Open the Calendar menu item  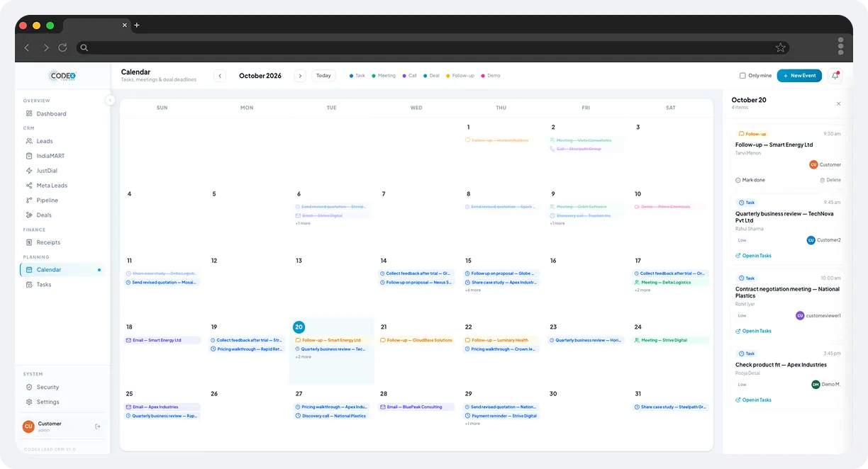tap(62, 270)
